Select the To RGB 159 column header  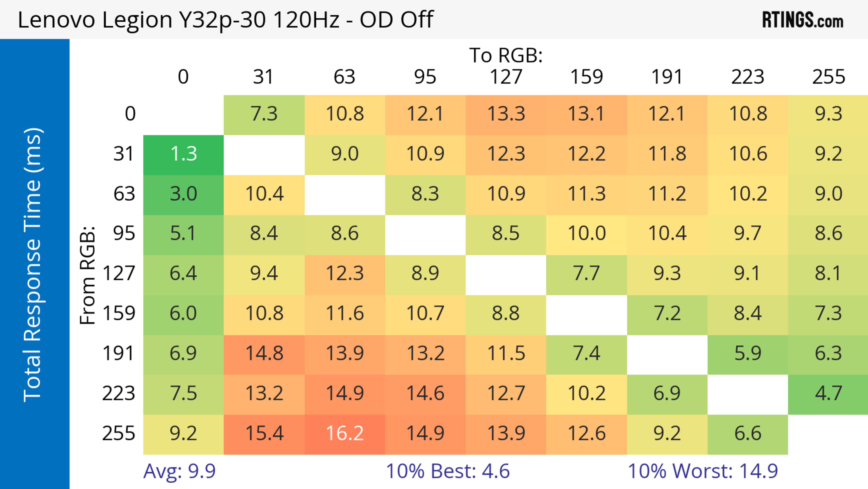586,77
